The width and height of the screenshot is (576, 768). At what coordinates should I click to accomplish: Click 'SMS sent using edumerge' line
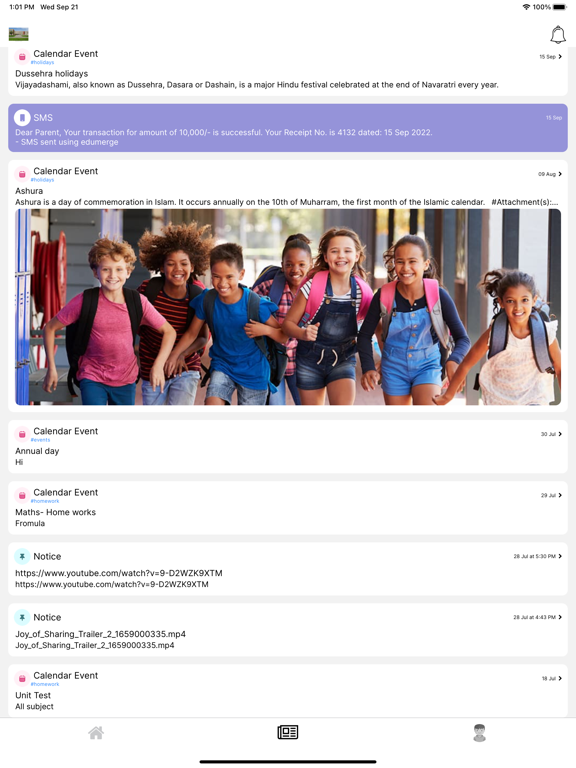[67, 142]
